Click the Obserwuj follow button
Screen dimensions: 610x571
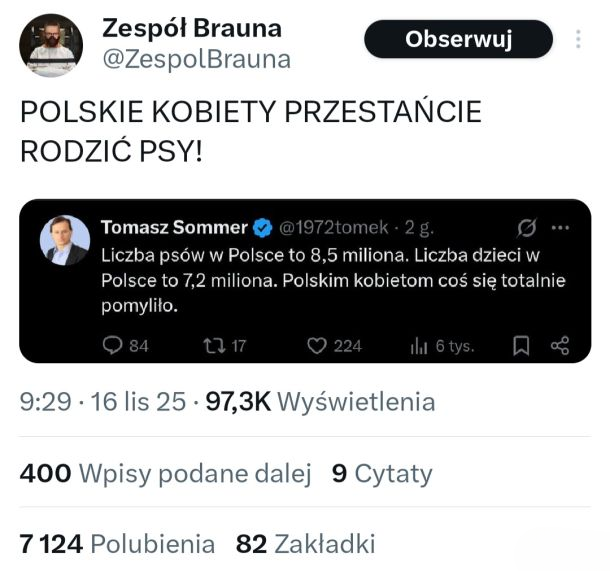coord(458,40)
